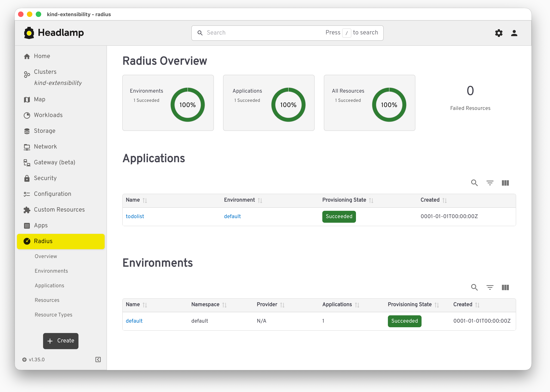Sort Environments table by Provisioning State
This screenshot has height=392, width=550.
pos(437,305)
